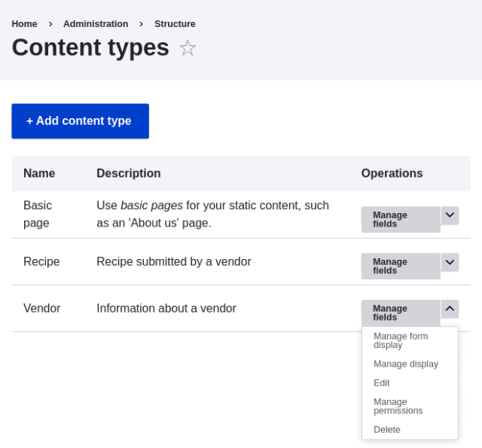Collapse the Vendor operations dropdown arrow
The image size is (482, 448).
pyautogui.click(x=450, y=309)
